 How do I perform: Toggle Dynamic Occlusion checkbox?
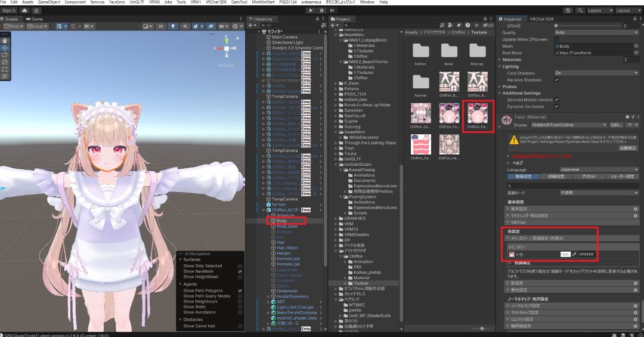click(557, 106)
